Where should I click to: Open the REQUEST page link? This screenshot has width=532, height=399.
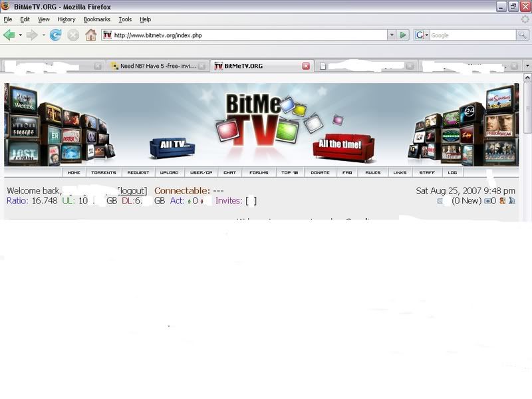click(138, 173)
